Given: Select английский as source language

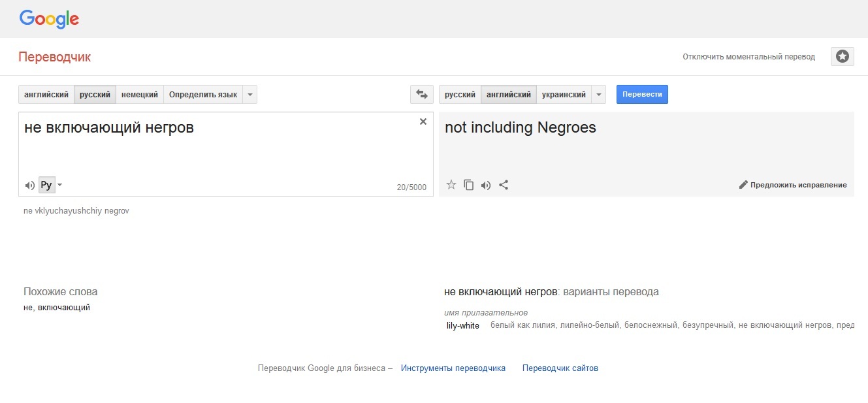Looking at the screenshot, I should point(46,95).
